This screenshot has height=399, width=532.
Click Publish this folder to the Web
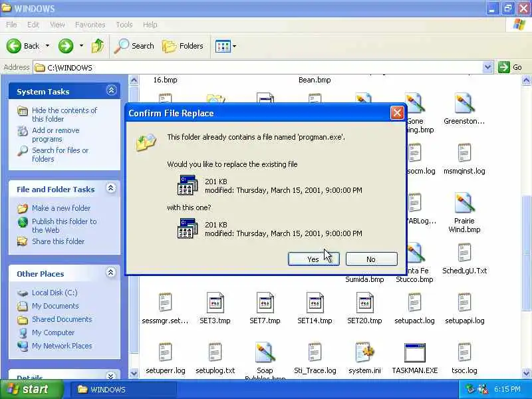[64, 225]
